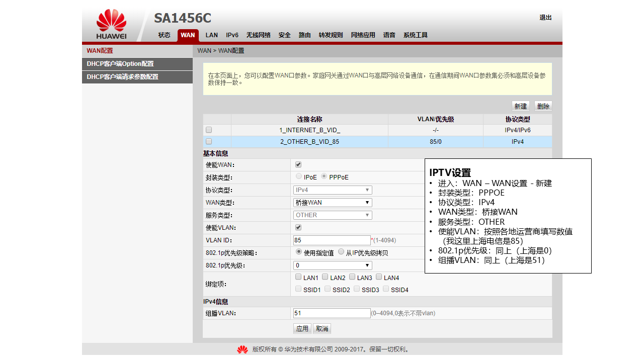The height and width of the screenshot is (362, 644).
Task: Switch to the 状态 tab
Action: tap(164, 35)
